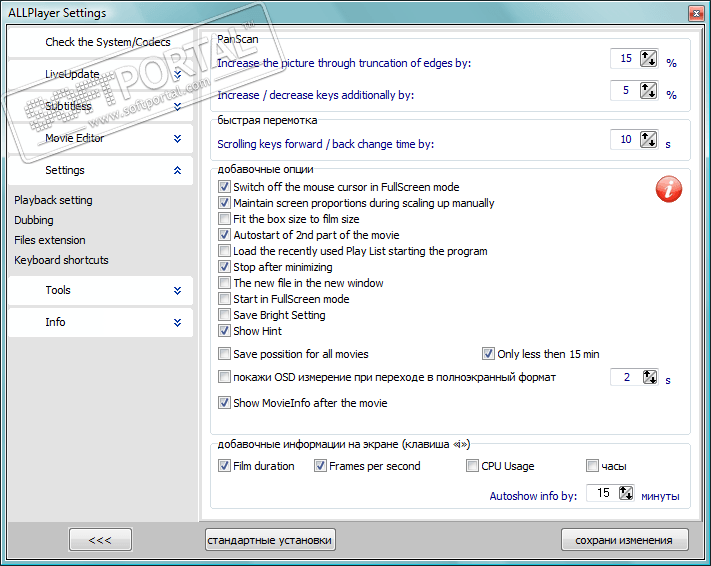Viewport: 711px width, 566px height.
Task: Click the increase/decrease keys value field showing 5
Action: point(625,90)
